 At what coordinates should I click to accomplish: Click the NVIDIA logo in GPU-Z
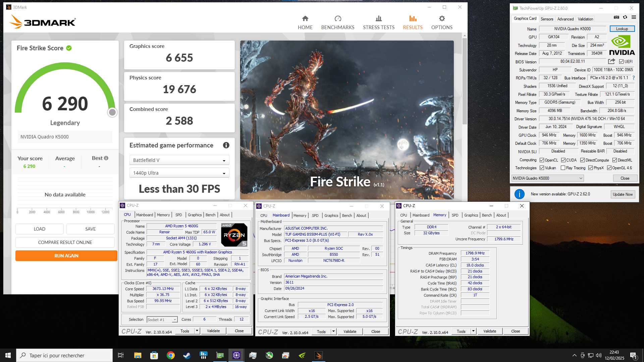622,46
